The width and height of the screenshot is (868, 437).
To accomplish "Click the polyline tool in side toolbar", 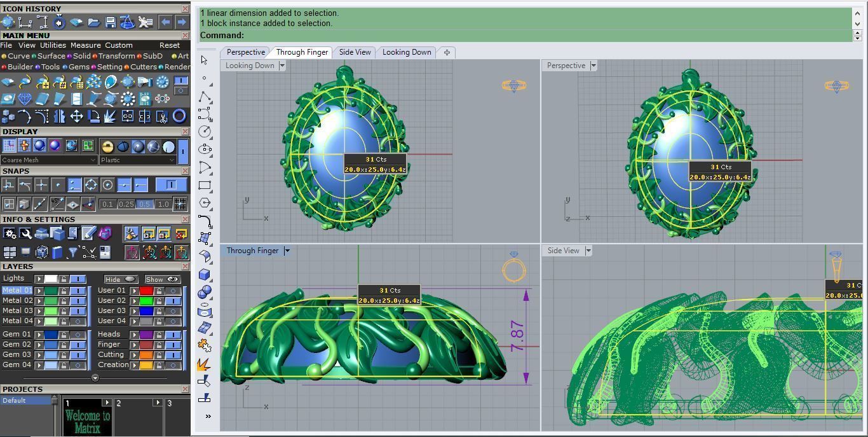I will click(205, 97).
